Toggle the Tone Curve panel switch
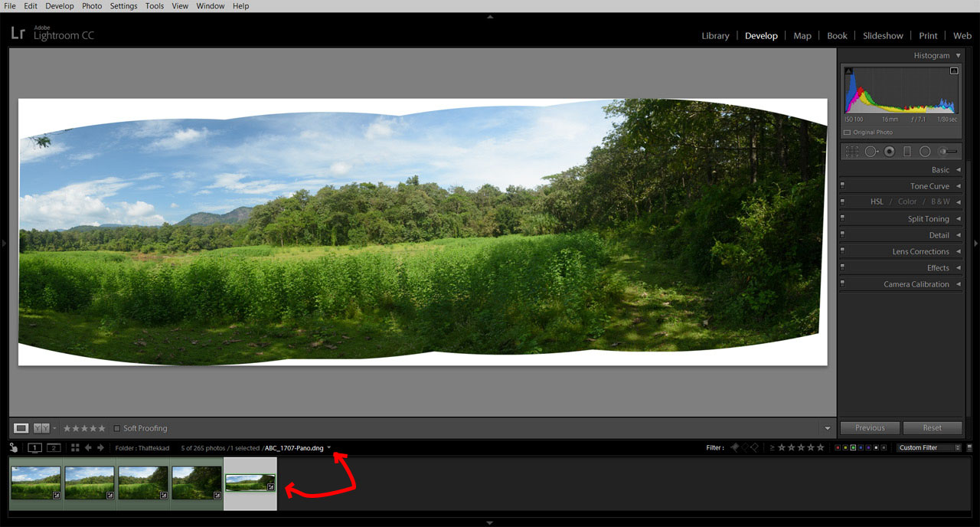Image resolution: width=980 pixels, height=527 pixels. (843, 186)
